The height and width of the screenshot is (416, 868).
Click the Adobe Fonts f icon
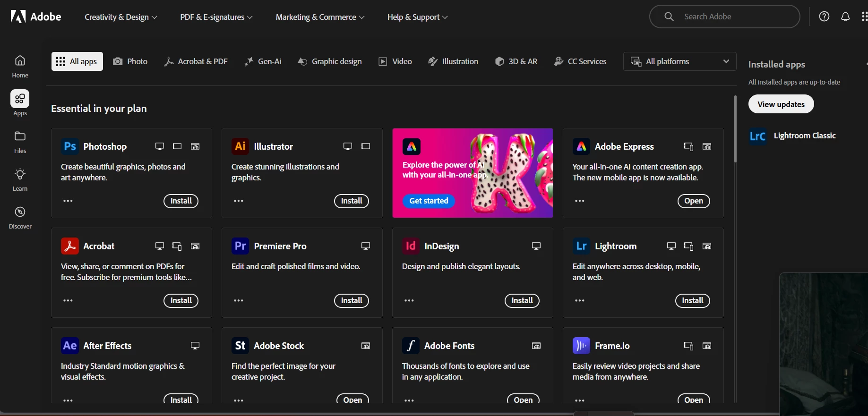tap(411, 346)
